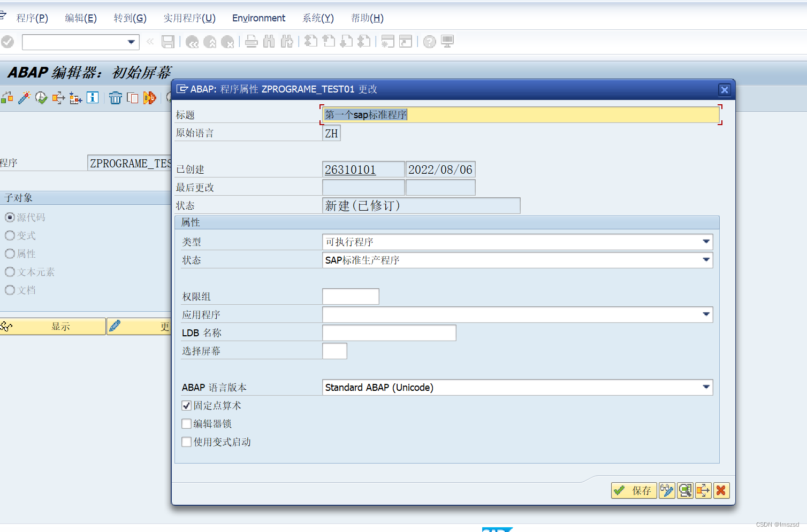Select the 文档 radio button
The height and width of the screenshot is (532, 807).
tap(10, 290)
